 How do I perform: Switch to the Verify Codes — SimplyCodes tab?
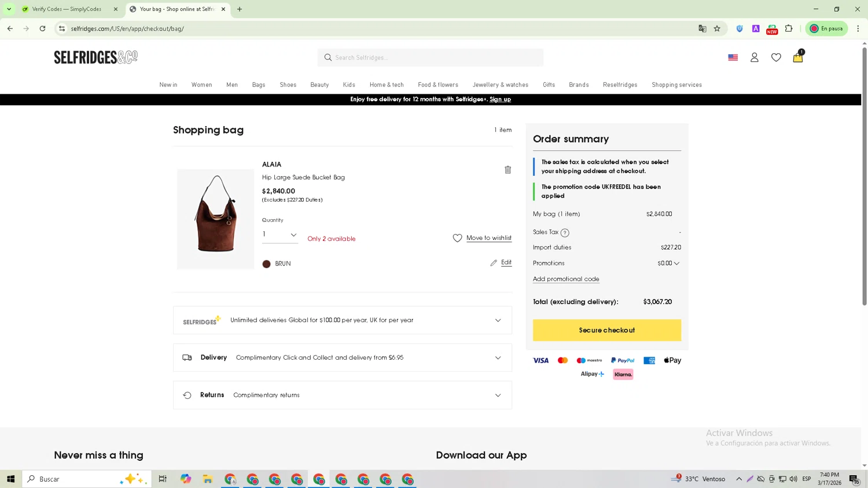pyautogui.click(x=67, y=9)
